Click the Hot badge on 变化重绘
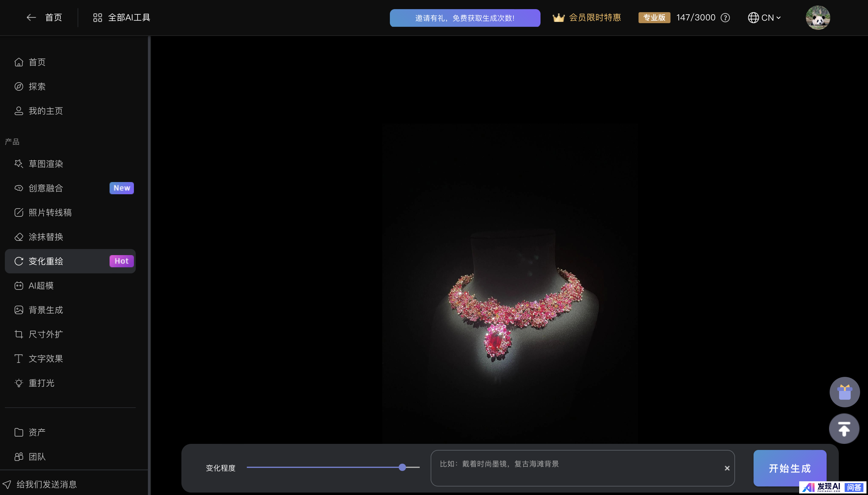This screenshot has height=495, width=868. click(122, 261)
